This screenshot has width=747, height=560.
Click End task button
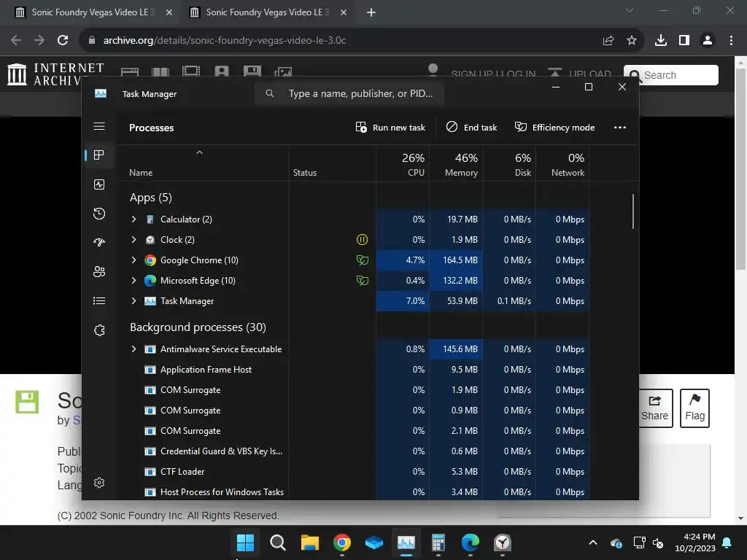472,127
